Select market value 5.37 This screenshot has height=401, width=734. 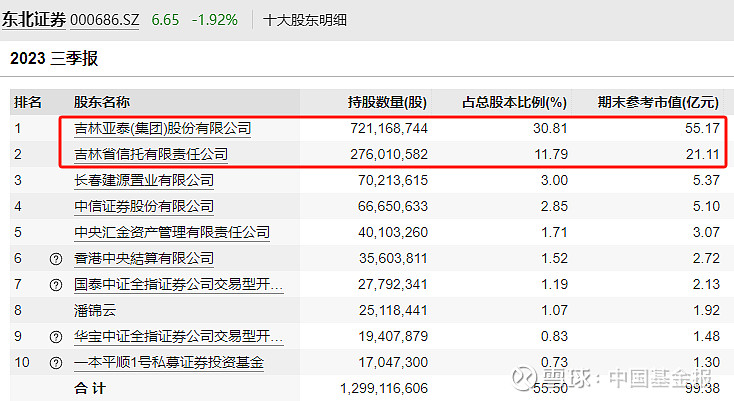706,180
